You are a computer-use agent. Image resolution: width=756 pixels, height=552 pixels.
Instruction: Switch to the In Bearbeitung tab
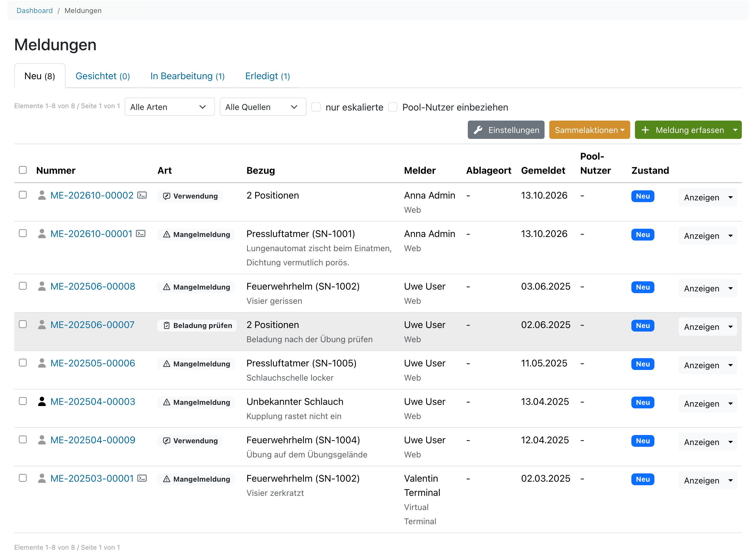coord(187,76)
